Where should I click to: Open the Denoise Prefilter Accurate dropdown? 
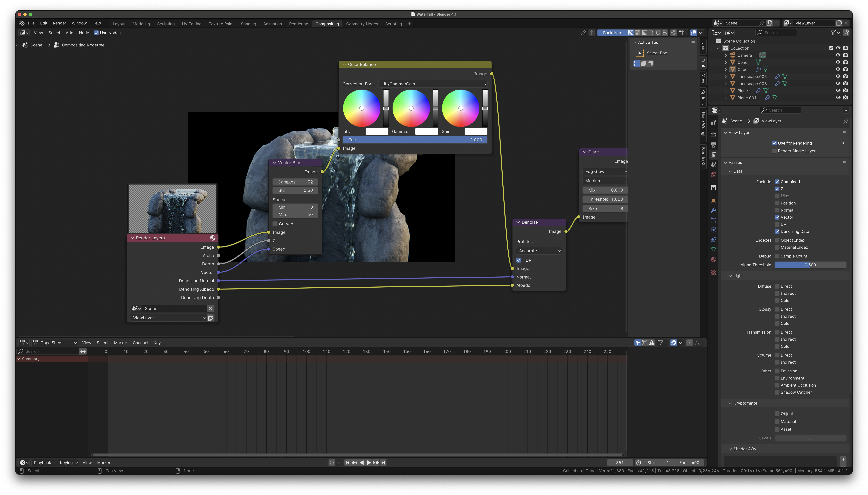click(x=539, y=251)
